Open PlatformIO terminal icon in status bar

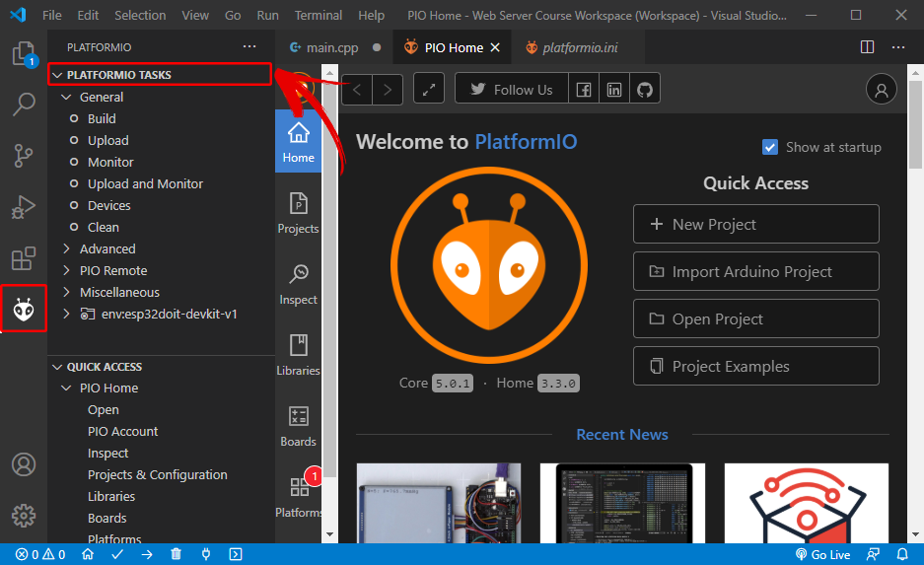[x=235, y=554]
